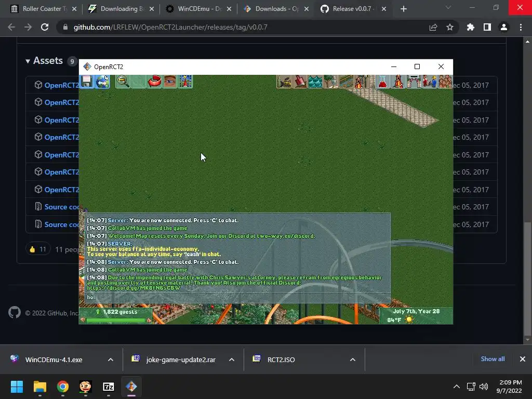Click the green park rating bar

click(x=116, y=320)
